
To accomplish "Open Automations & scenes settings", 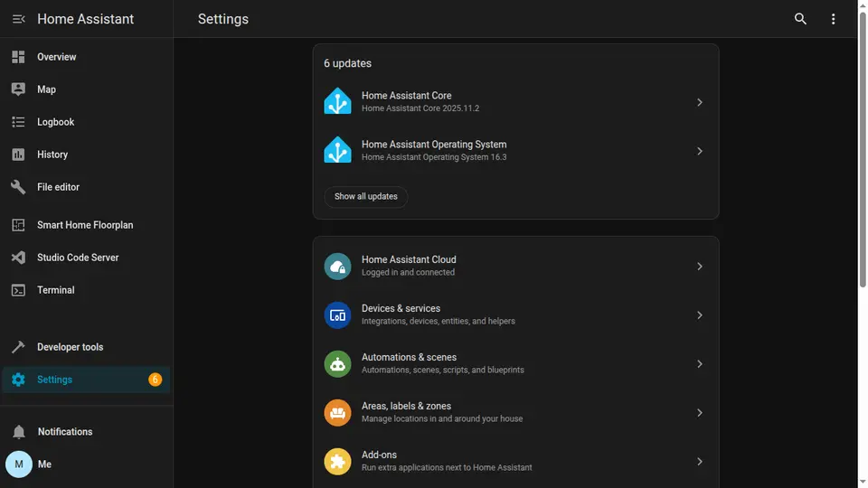I will (515, 363).
